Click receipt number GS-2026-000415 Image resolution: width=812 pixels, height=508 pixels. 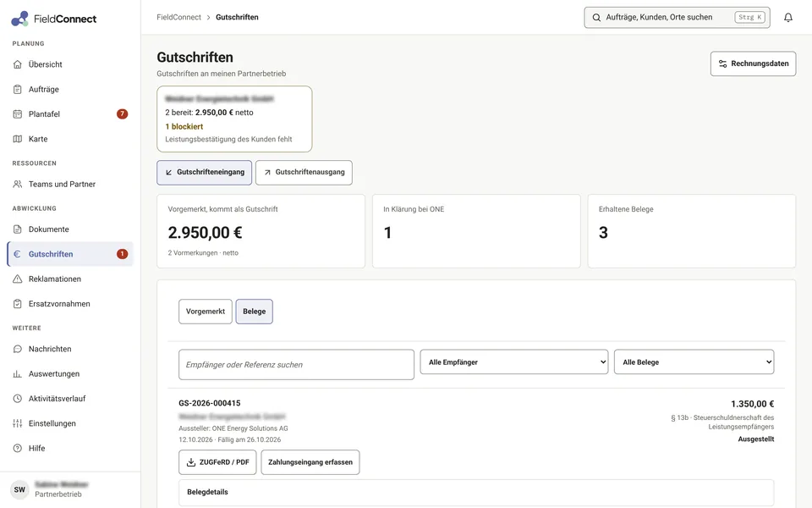pyautogui.click(x=210, y=403)
